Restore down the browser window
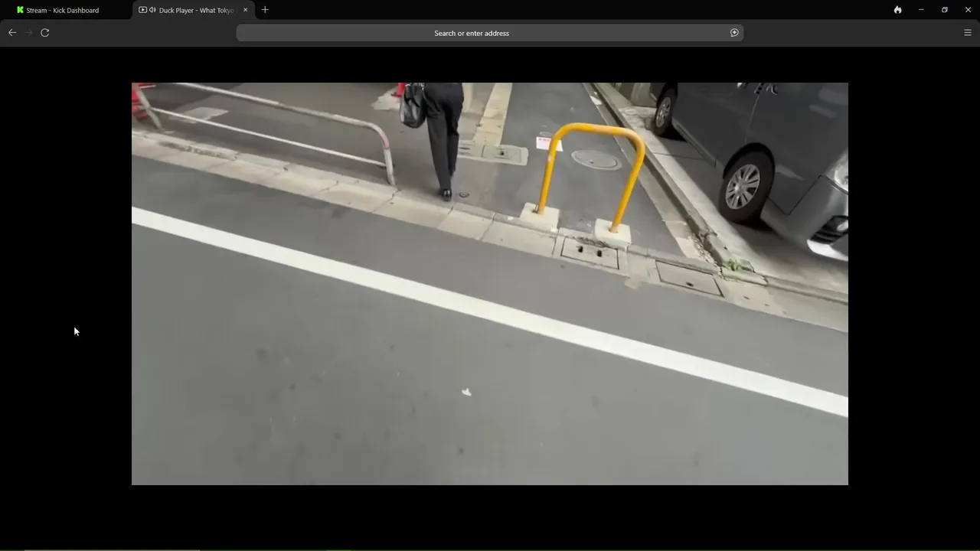The width and height of the screenshot is (980, 551). (x=945, y=10)
